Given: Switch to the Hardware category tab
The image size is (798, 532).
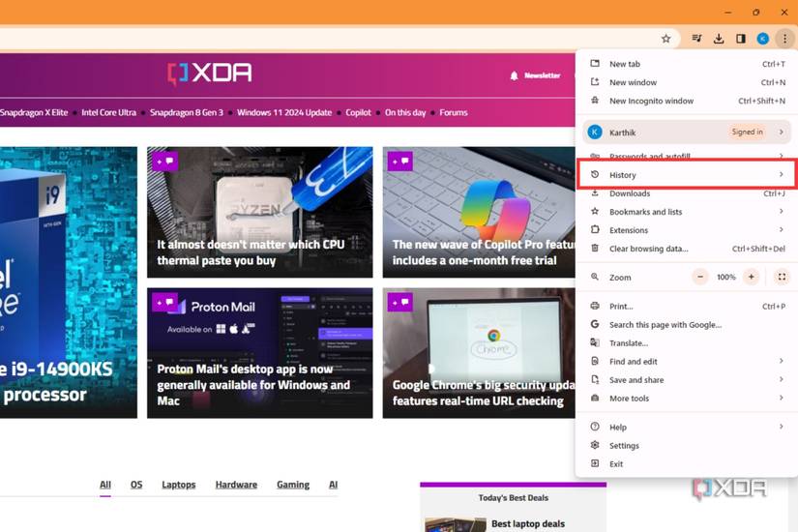Looking at the screenshot, I should (236, 485).
